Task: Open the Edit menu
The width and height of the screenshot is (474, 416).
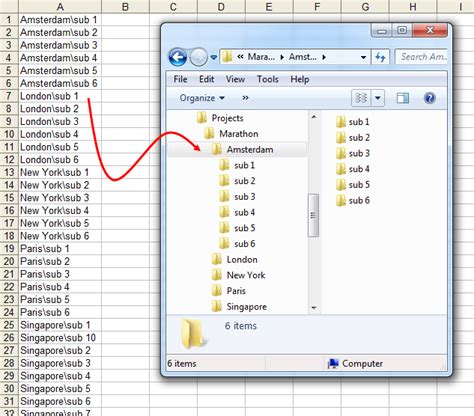Action: (206, 79)
